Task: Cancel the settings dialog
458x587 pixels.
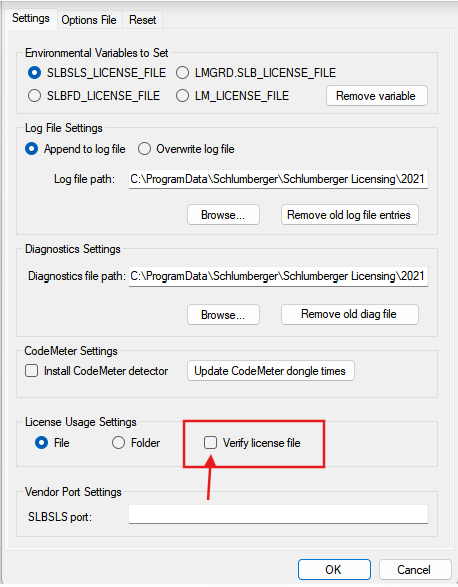Action: pyautogui.click(x=415, y=569)
